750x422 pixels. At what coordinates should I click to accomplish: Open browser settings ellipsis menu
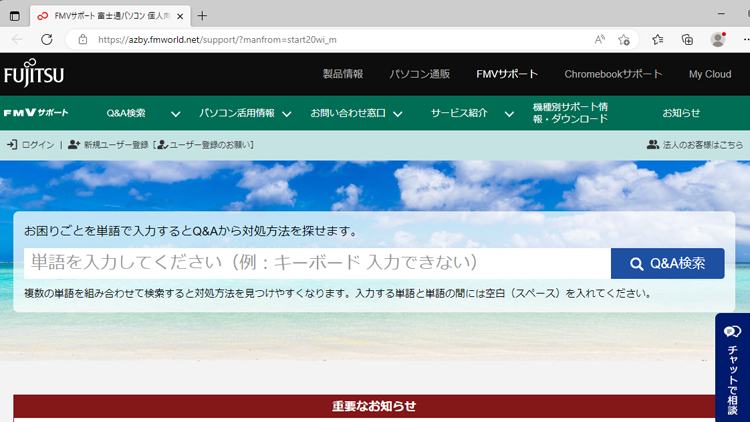click(746, 40)
